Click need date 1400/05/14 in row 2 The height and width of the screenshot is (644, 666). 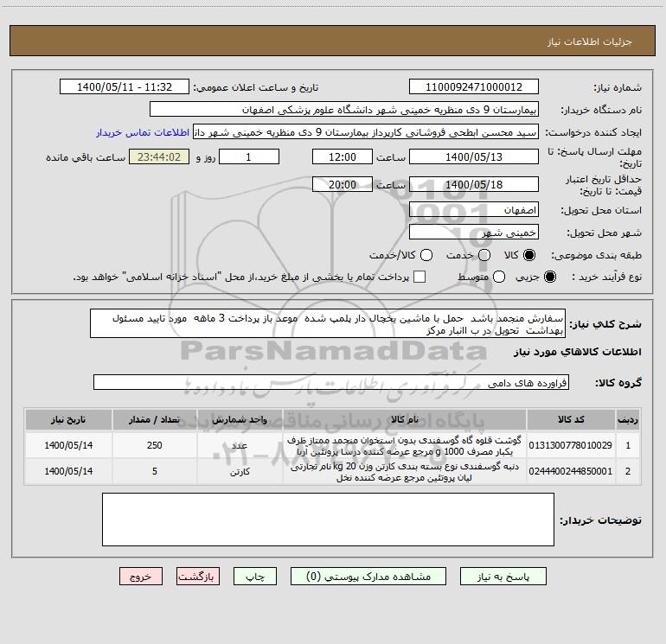pyautogui.click(x=68, y=471)
